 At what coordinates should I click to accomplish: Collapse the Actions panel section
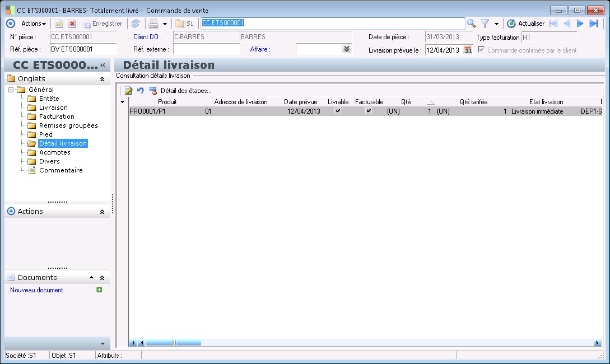pos(102,212)
